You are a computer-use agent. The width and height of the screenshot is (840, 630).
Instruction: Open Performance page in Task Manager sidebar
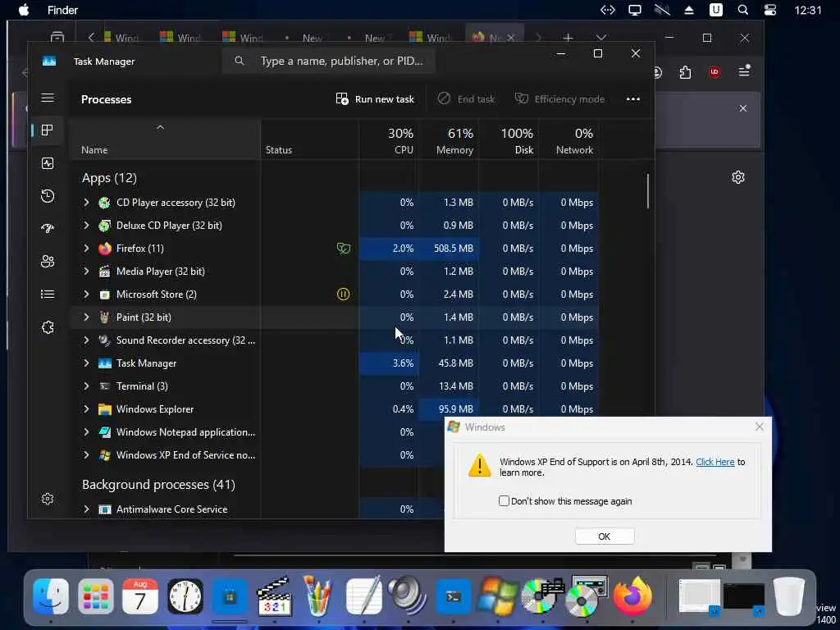[48, 163]
